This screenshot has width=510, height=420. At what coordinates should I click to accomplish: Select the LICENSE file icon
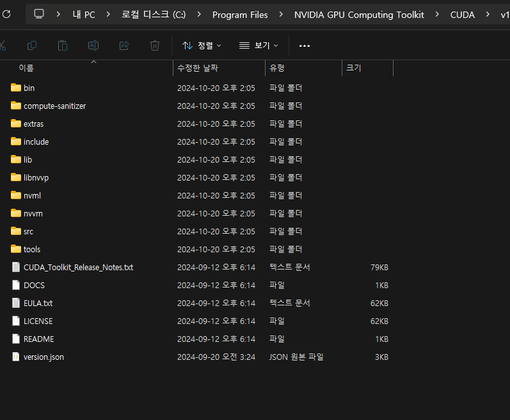click(x=16, y=321)
